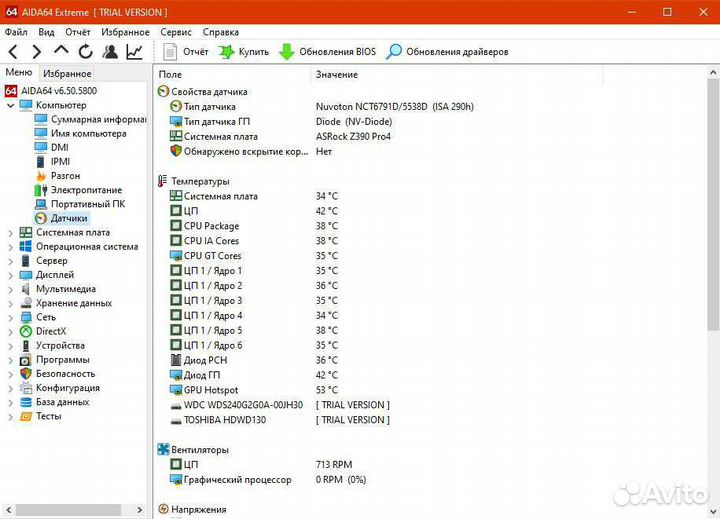The width and height of the screenshot is (720, 519).
Task: Click the Программы icon in tree
Action: [26, 360]
